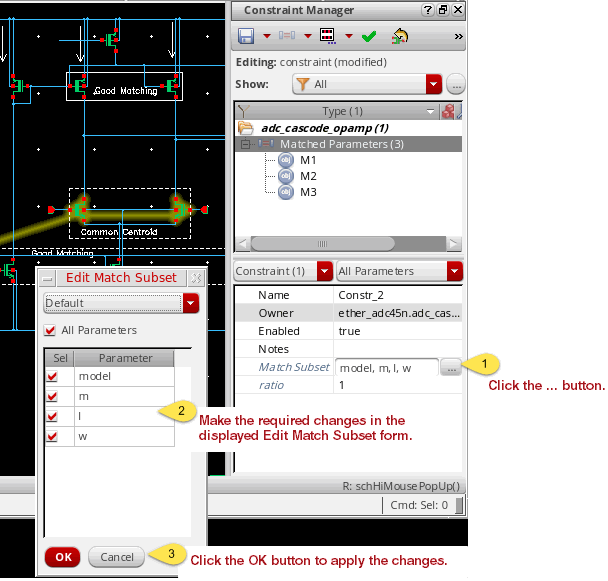The width and height of the screenshot is (608, 581).
Task: Select M2 in the constraint tree
Action: 308,176
